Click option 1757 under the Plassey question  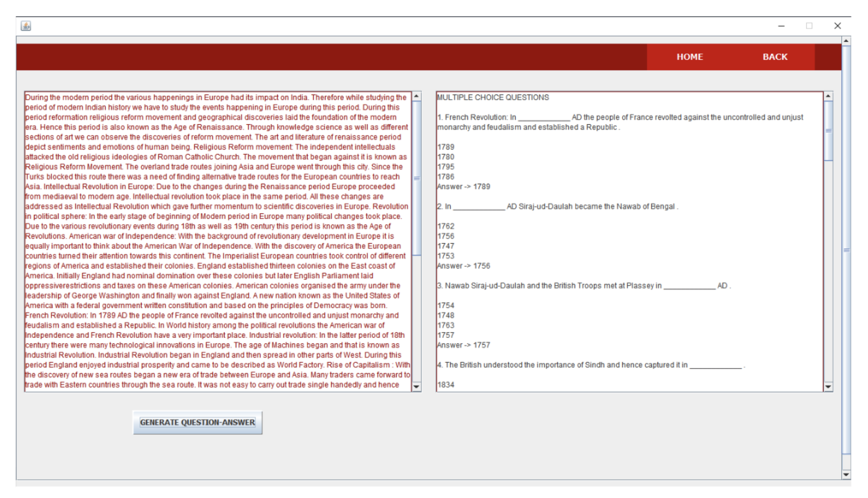pos(445,335)
